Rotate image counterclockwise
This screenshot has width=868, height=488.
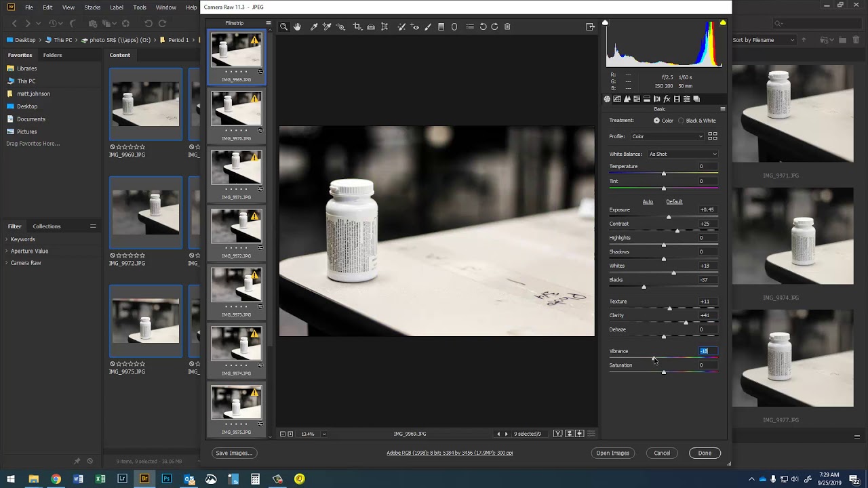coord(483,26)
